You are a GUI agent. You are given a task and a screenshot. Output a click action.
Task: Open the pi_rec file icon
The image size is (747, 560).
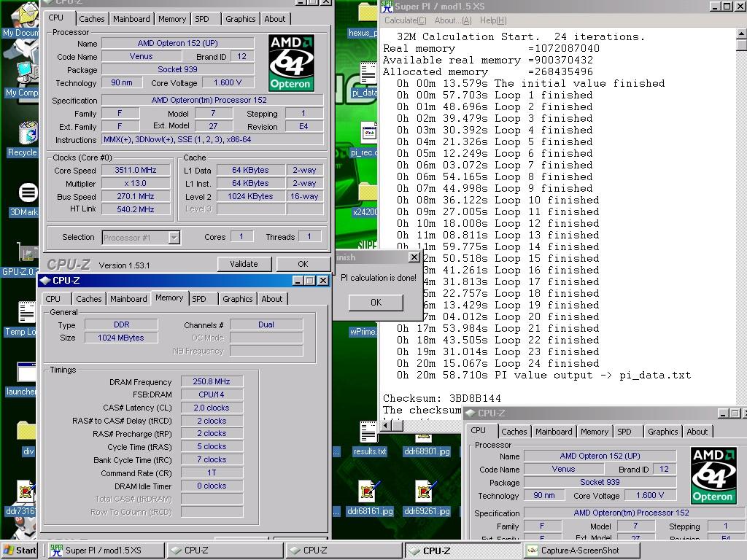coord(368,133)
